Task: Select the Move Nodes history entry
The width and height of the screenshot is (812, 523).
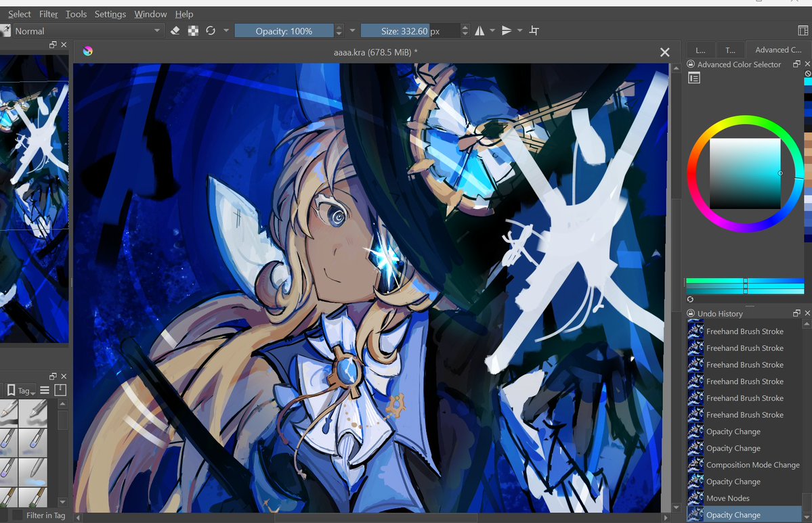Action: coord(744,498)
